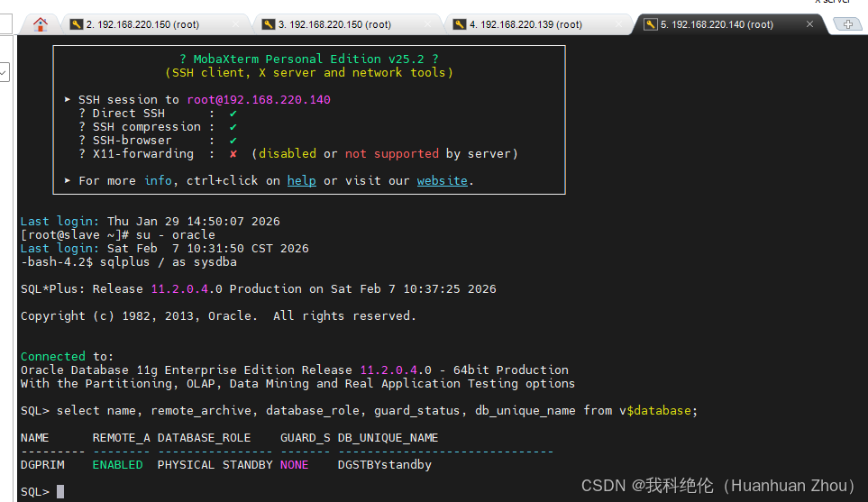The height and width of the screenshot is (502, 868).
Task: Open the Home tab house icon
Action: click(x=40, y=24)
